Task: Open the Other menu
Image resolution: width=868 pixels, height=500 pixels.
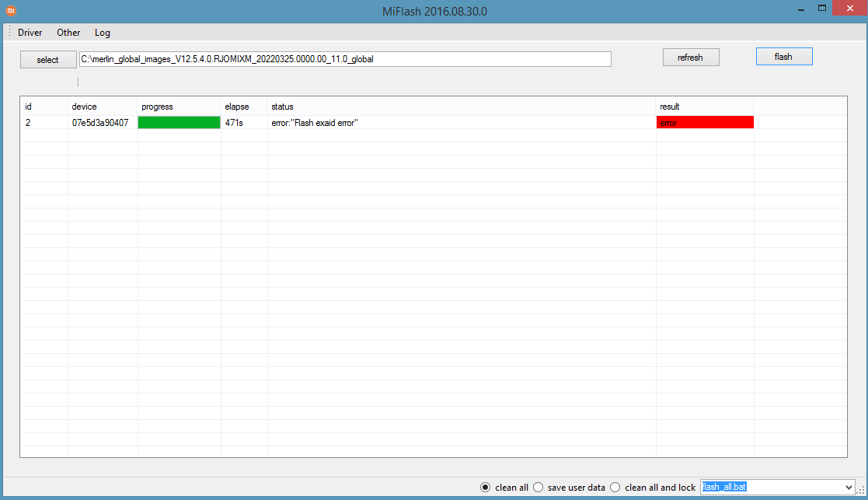Action: [x=68, y=33]
